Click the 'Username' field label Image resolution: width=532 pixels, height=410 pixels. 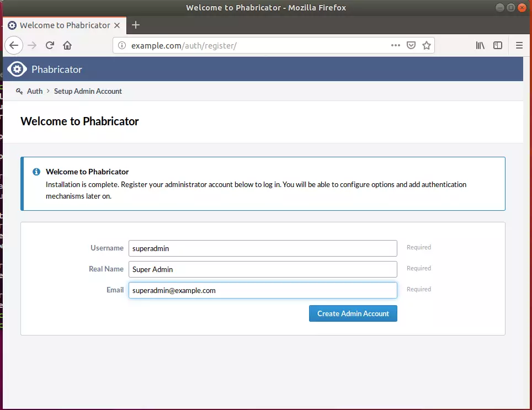(x=107, y=248)
